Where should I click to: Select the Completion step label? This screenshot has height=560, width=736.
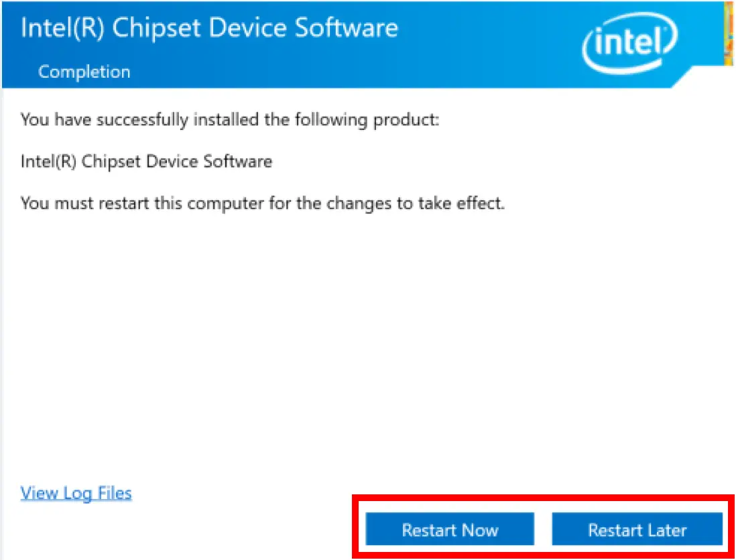pyautogui.click(x=84, y=72)
